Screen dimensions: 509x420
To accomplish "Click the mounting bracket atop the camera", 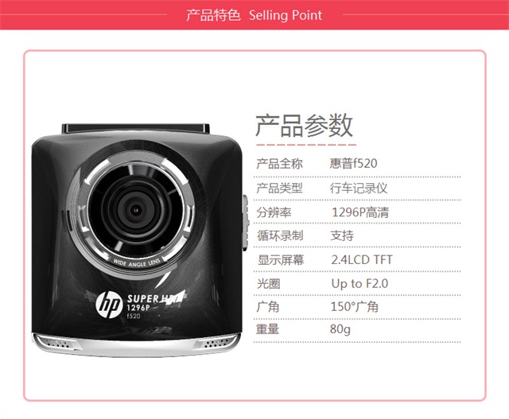I will (135, 128).
